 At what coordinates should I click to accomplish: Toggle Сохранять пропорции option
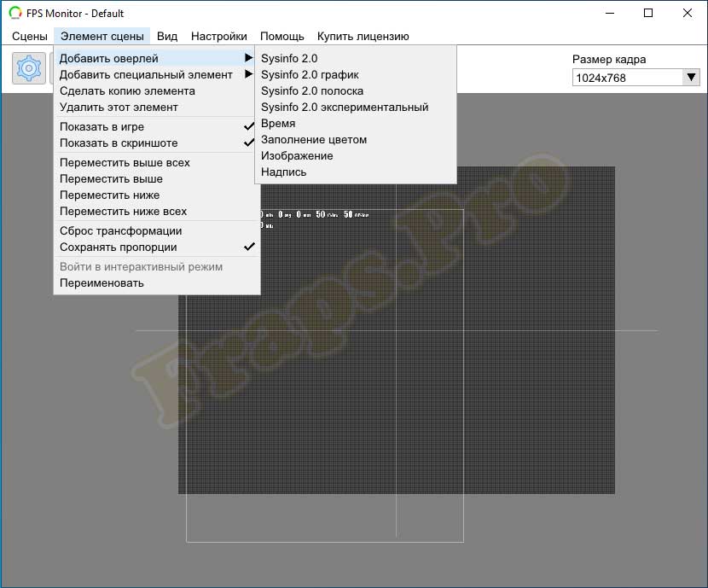pos(156,247)
